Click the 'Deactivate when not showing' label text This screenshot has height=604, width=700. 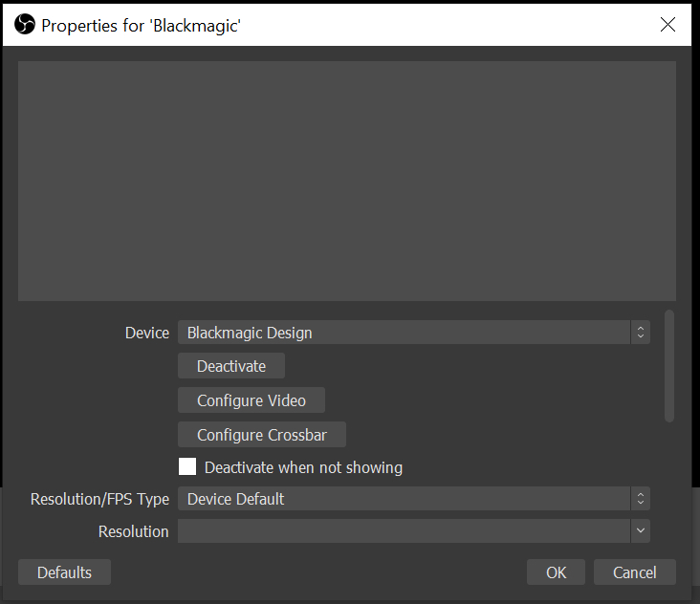click(x=303, y=467)
